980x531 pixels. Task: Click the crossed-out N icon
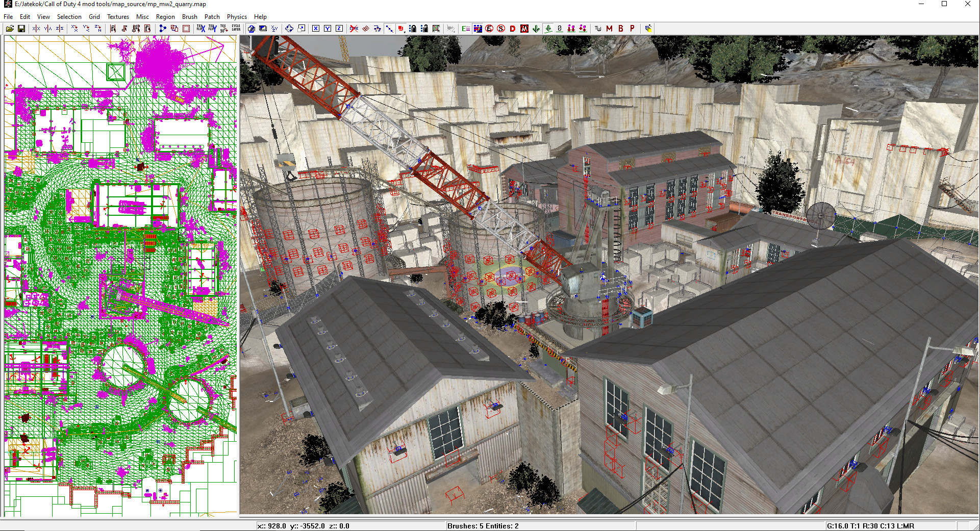524,29
